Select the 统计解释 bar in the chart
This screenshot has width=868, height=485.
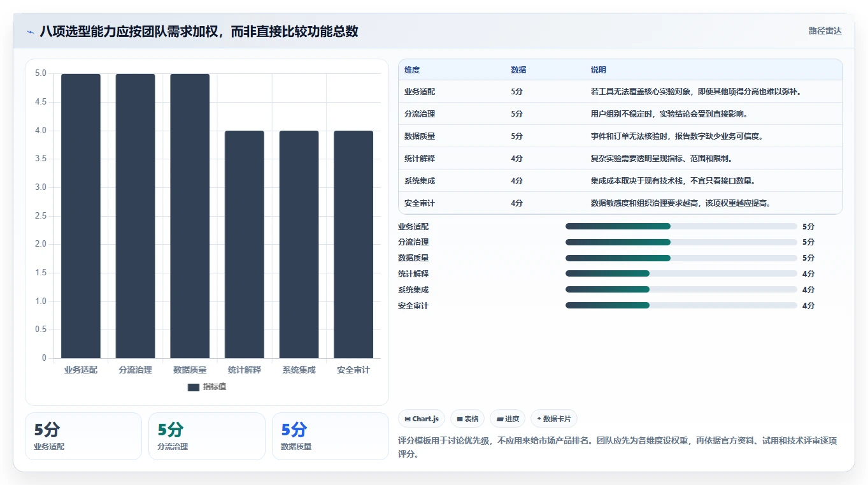pos(245,245)
